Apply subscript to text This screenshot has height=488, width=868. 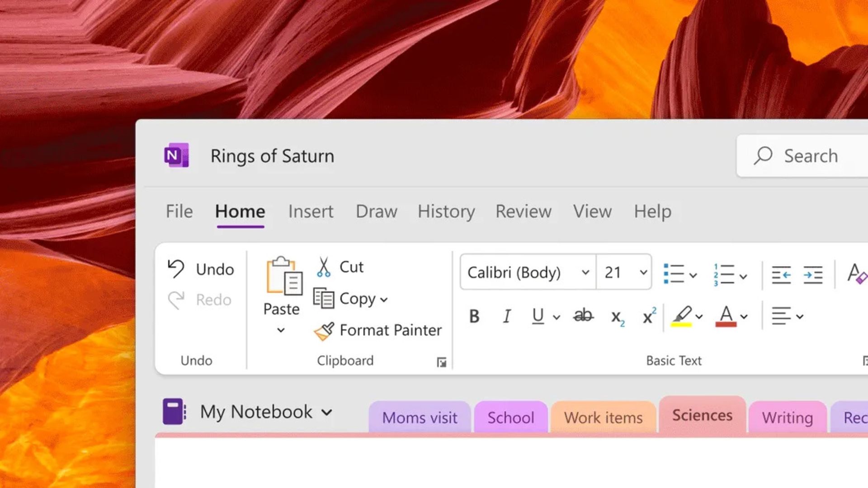coord(616,317)
